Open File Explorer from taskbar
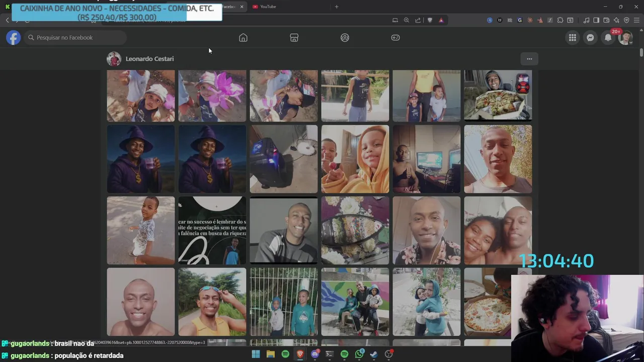This screenshot has width=644, height=362. point(270,354)
